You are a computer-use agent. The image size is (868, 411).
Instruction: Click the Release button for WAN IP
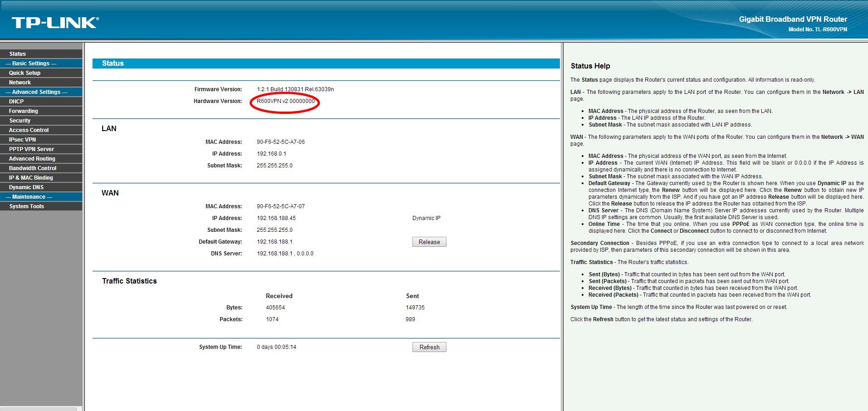coord(429,242)
